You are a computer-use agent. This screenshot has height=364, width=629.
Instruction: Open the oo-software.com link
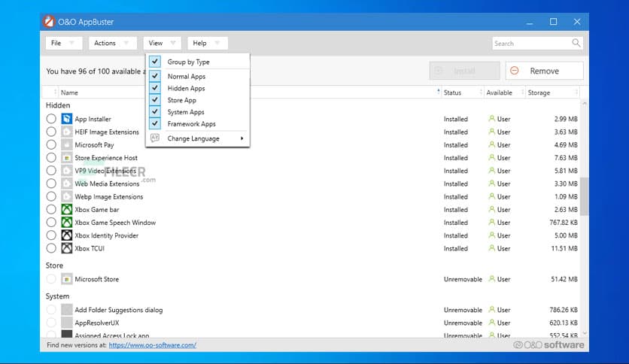pyautogui.click(x=153, y=344)
